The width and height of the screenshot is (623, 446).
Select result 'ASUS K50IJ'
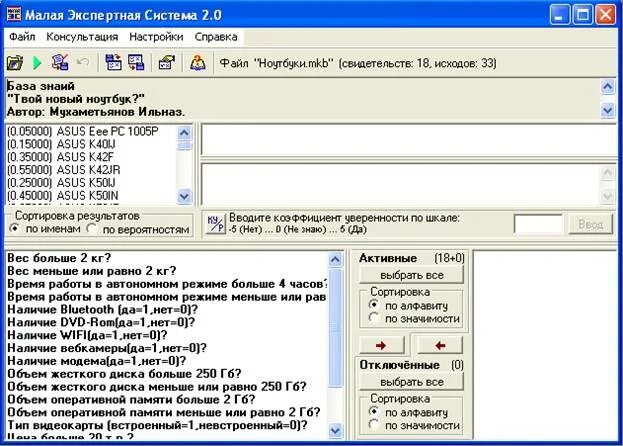click(61, 183)
